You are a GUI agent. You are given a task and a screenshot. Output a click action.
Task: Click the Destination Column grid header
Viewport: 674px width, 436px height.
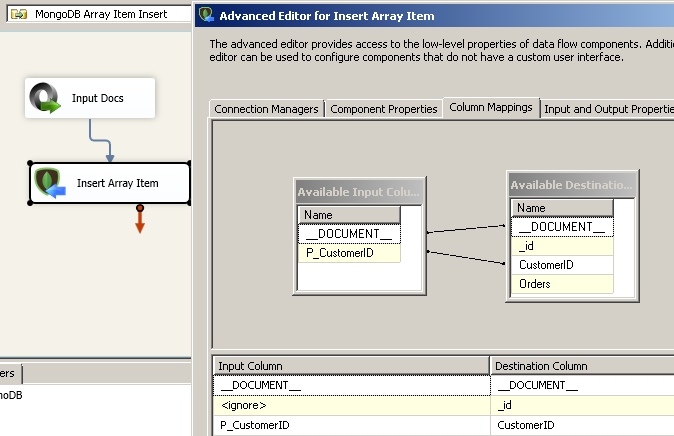582,366
